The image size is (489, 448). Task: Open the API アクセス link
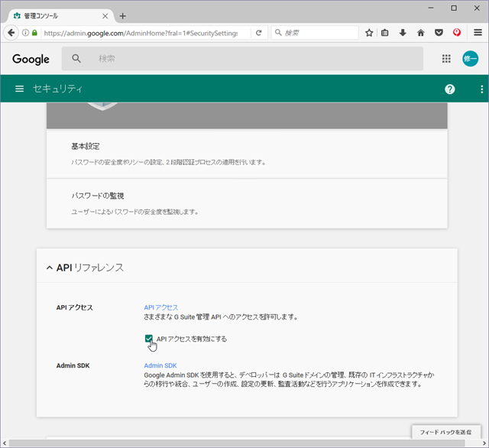161,307
